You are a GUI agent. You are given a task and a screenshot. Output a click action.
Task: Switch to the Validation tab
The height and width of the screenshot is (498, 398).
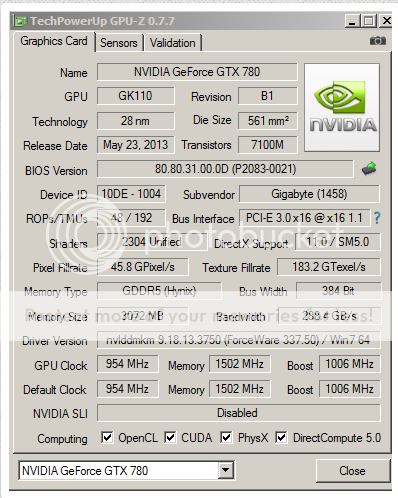pyautogui.click(x=173, y=43)
